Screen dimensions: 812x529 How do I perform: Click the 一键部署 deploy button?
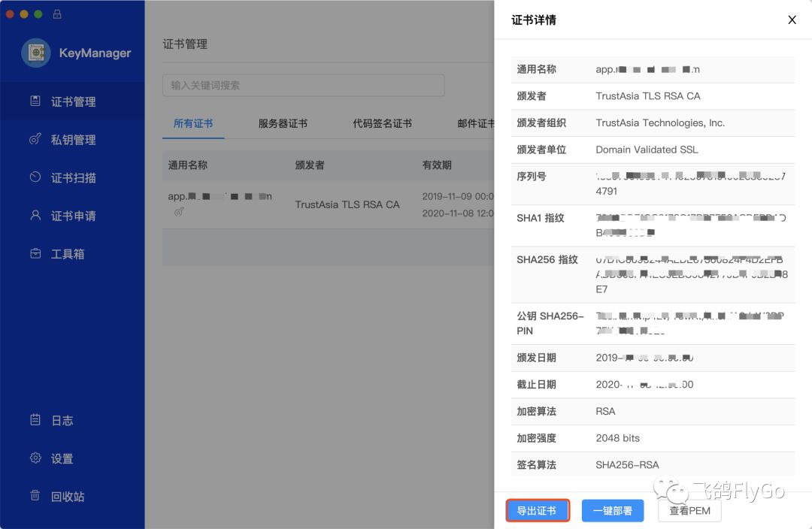(613, 510)
